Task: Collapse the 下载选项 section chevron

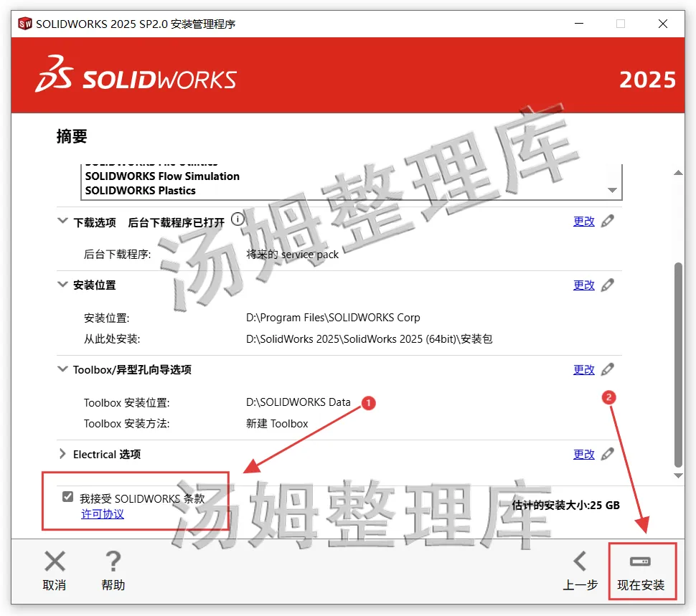Action: tap(62, 221)
